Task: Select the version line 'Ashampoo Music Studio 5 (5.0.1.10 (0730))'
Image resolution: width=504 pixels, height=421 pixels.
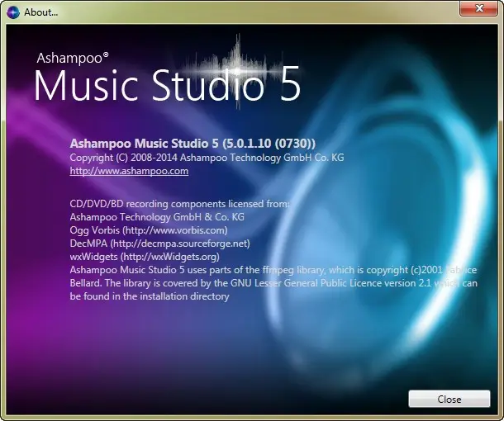Action: pyautogui.click(x=193, y=144)
